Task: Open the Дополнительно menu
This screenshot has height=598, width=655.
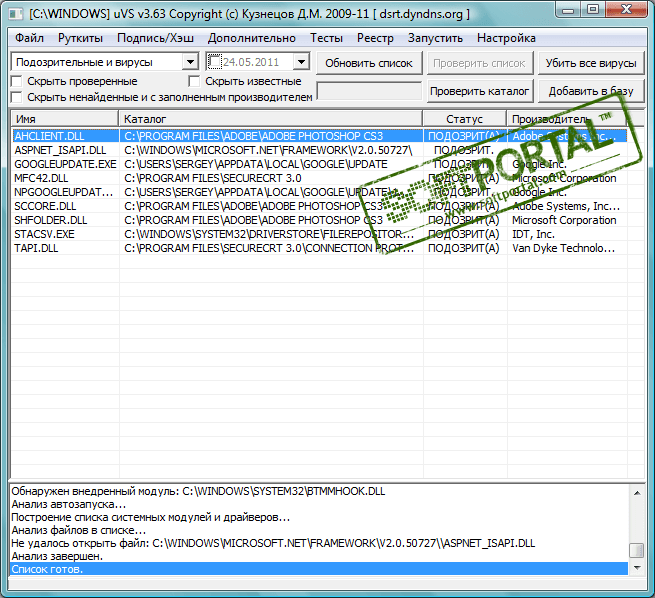Action: point(251,38)
